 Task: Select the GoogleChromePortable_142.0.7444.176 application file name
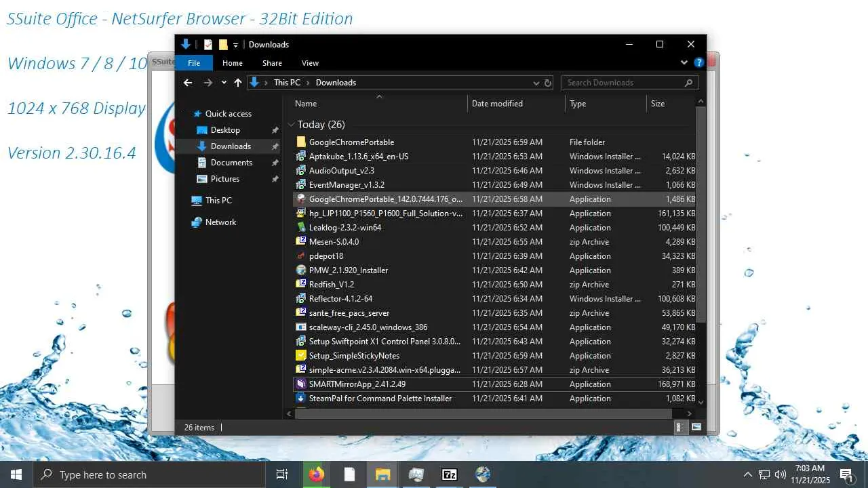pos(386,199)
